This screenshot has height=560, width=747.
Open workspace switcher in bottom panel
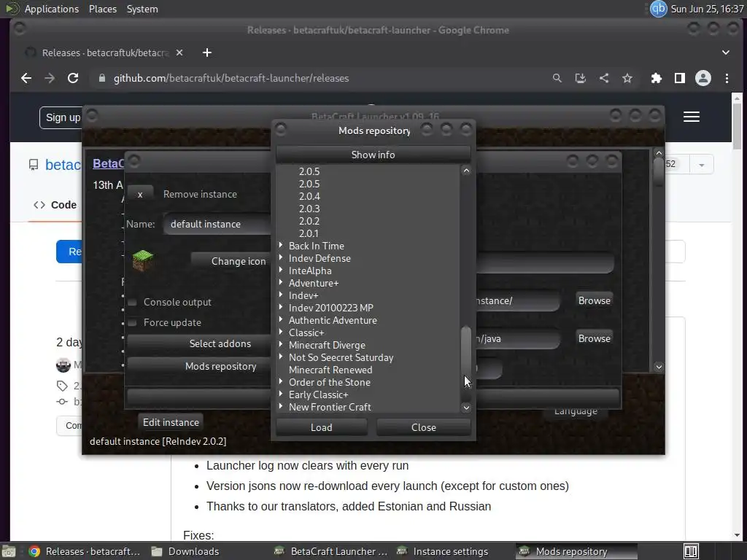click(x=691, y=551)
